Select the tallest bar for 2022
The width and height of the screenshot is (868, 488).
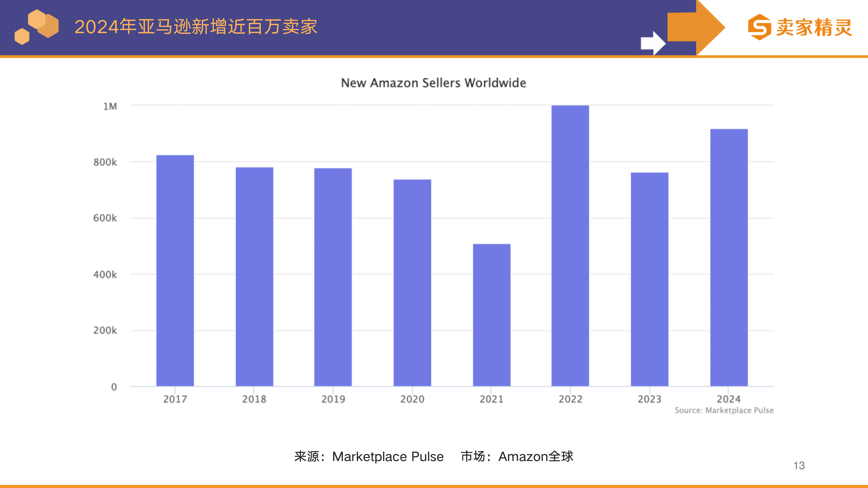[x=570, y=246]
